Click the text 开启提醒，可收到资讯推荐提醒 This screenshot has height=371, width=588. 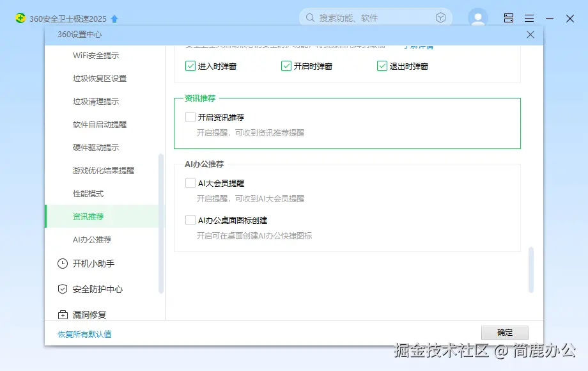251,133
